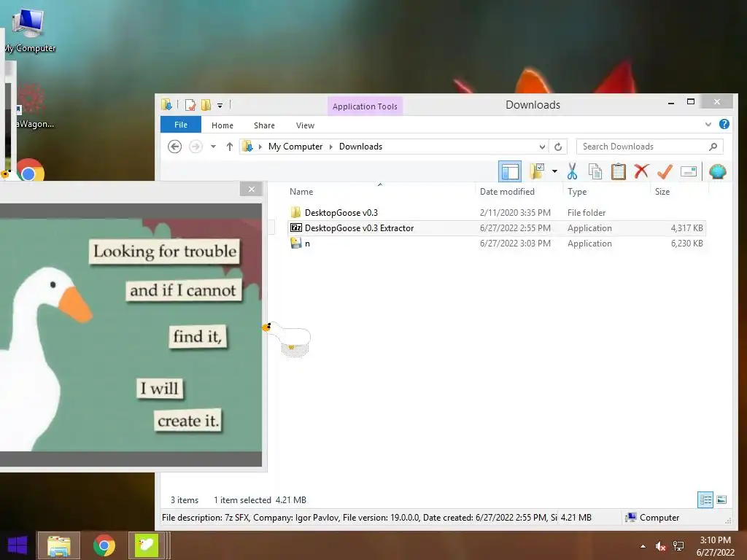747x560 pixels.
Task: Click Desktop Goose taskbar button
Action: point(147,545)
